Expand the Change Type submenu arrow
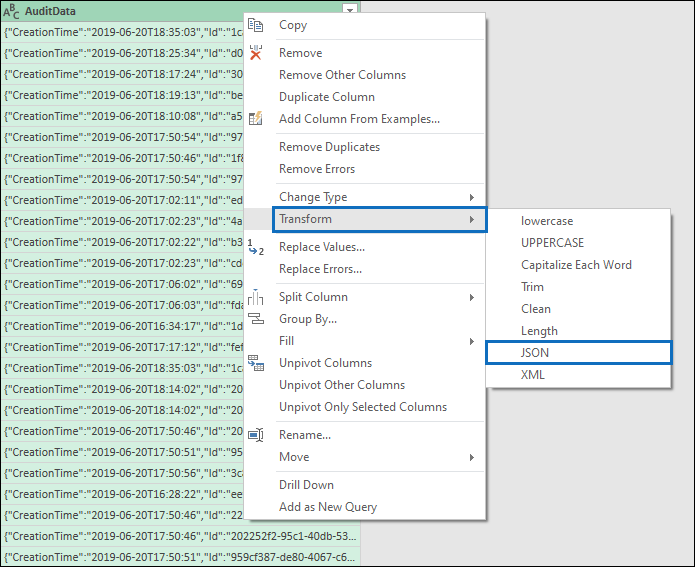The image size is (695, 567). coord(472,197)
